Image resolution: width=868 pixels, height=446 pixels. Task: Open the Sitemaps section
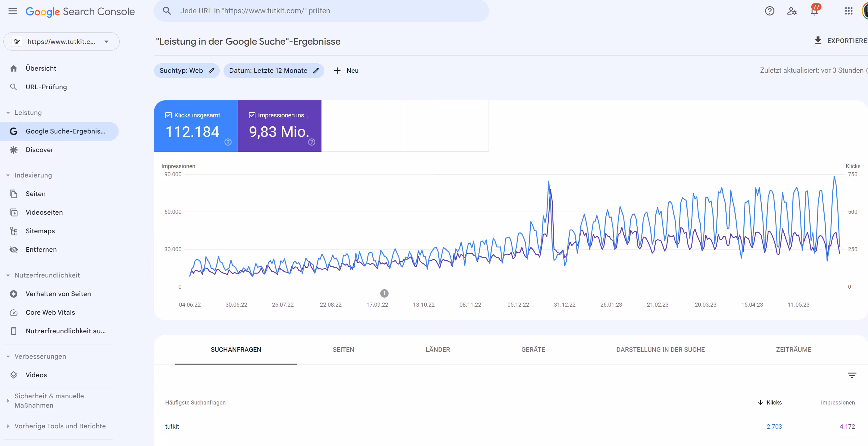[x=40, y=231]
